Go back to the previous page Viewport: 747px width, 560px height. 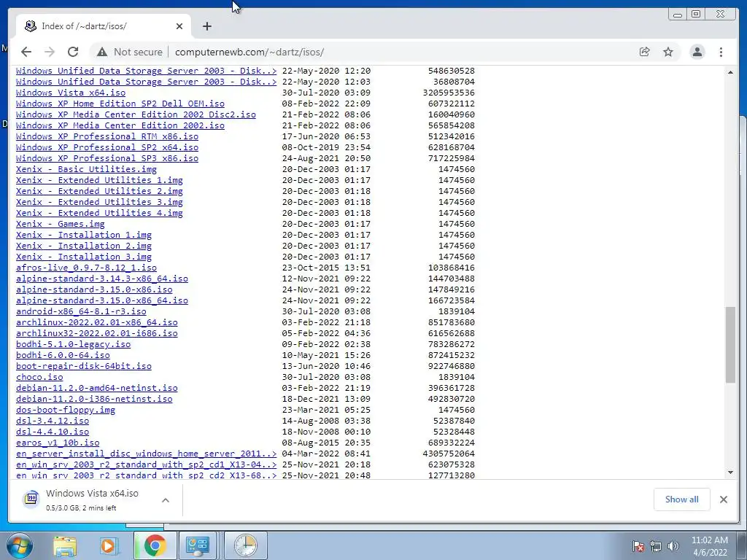coord(26,52)
